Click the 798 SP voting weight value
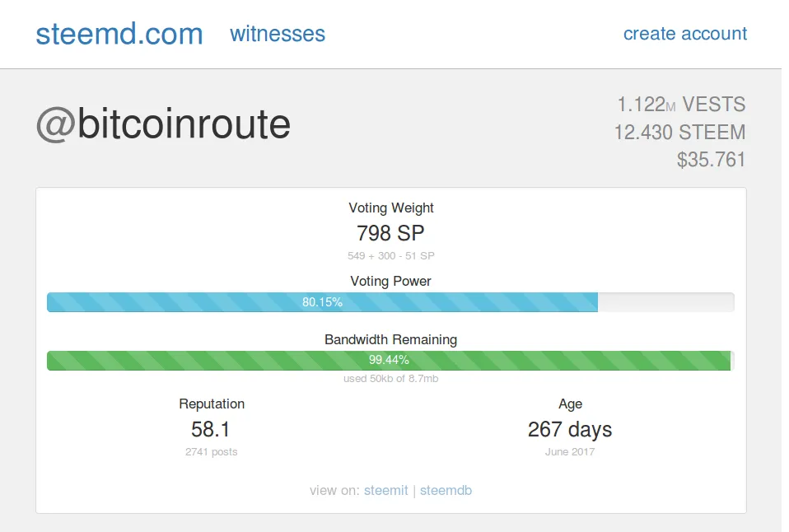The height and width of the screenshot is (532, 789). coord(390,233)
